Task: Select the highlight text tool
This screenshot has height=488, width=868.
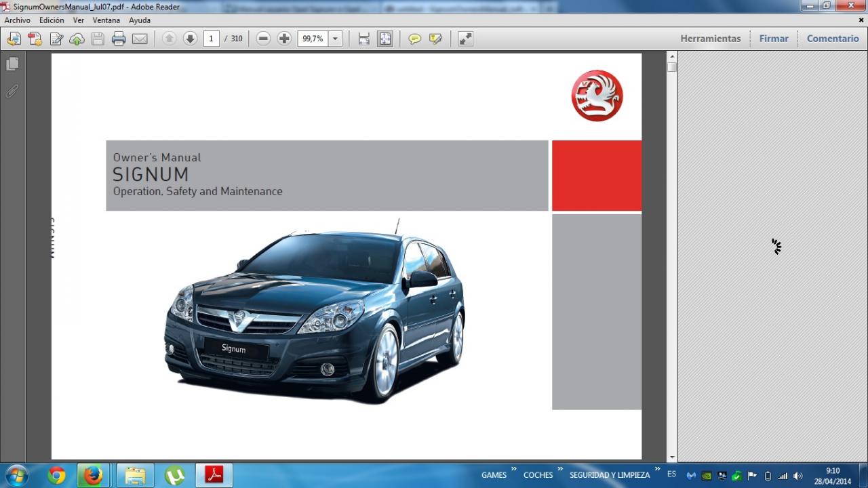Action: pos(435,39)
